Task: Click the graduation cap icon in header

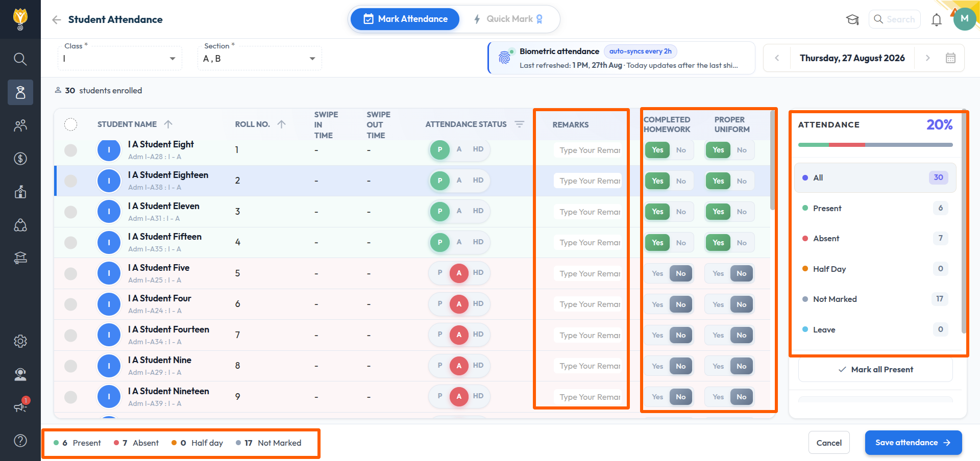Action: pos(852,19)
